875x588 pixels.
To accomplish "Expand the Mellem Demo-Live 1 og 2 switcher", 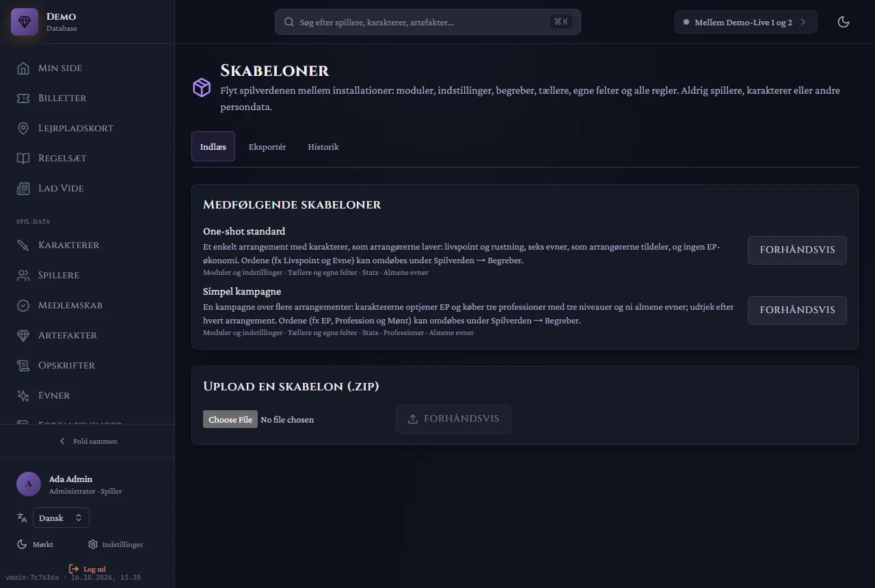I will pyautogui.click(x=746, y=22).
